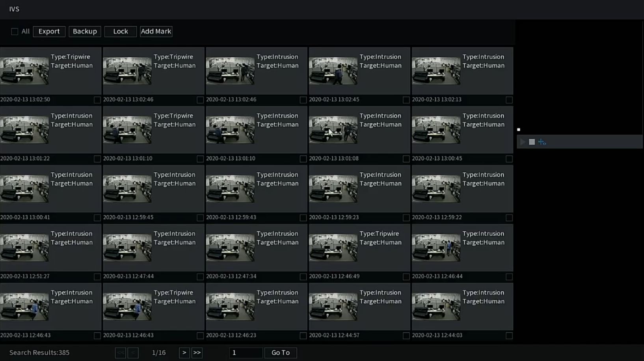This screenshot has height=361, width=644.
Task: Select the 12:46:49 Tripwire event thumbnail
Action: (x=333, y=248)
